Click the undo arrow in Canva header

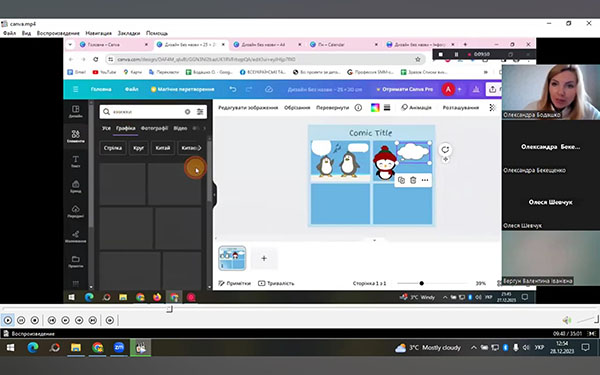(x=233, y=89)
